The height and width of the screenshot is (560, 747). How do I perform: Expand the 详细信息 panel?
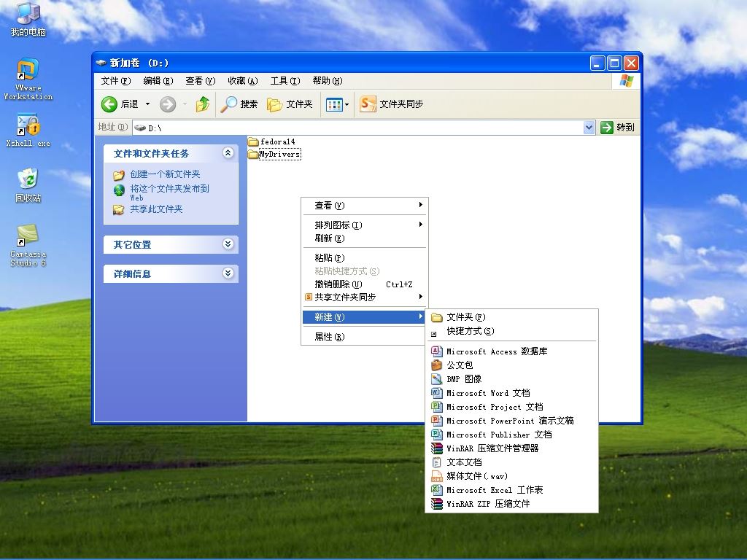[228, 273]
